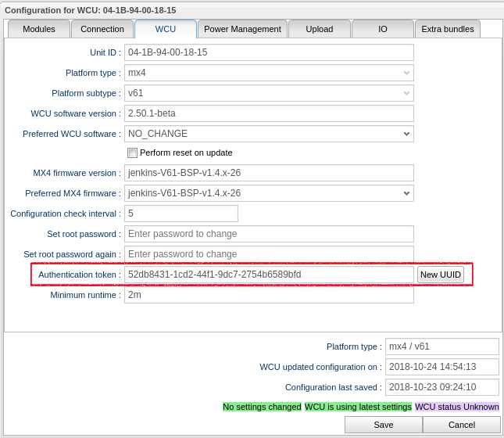This screenshot has height=438, width=504.
Task: Click the Set root password again field
Action: [x=269, y=254]
